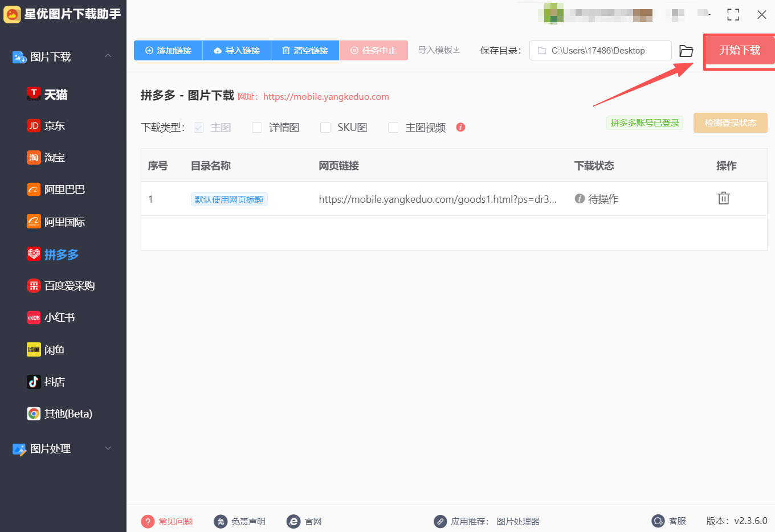
Task: Check the SKU图 option
Action: pos(325,127)
